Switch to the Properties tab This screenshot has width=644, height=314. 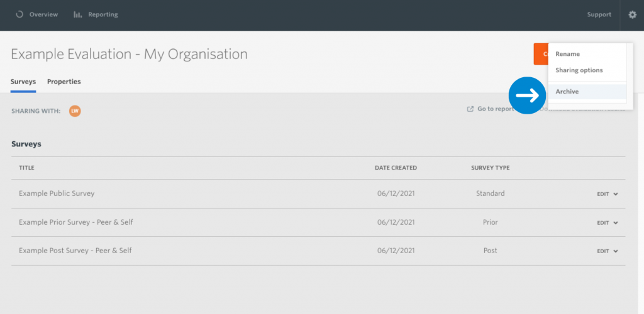point(64,82)
